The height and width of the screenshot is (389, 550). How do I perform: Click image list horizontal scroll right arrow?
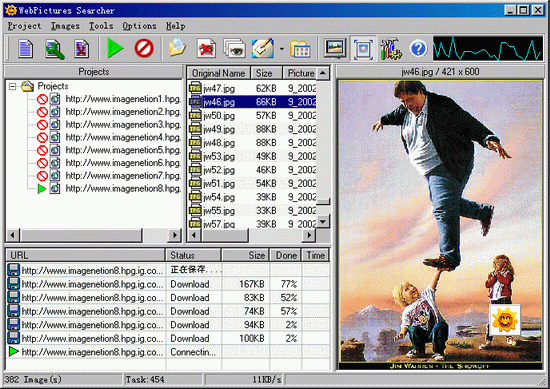click(x=309, y=235)
